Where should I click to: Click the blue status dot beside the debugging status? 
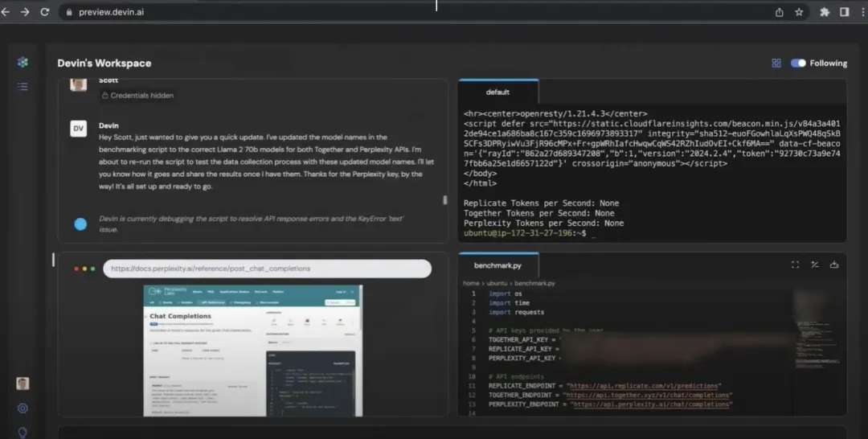80,224
